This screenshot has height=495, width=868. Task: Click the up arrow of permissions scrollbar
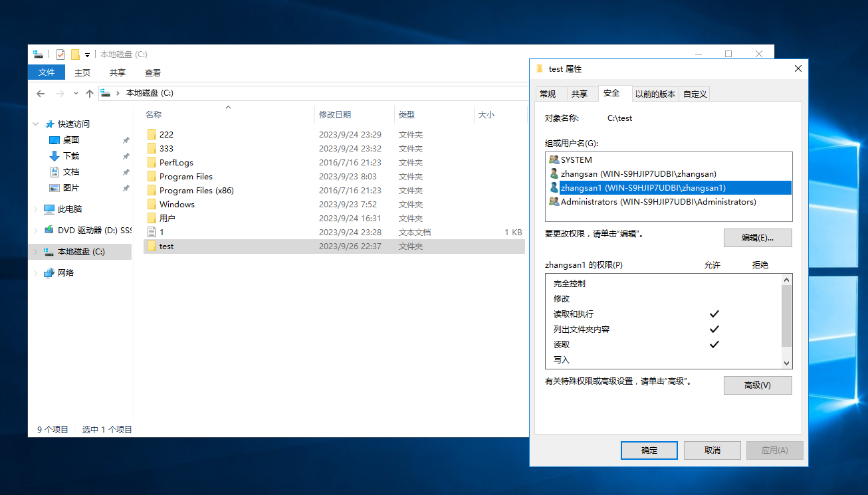click(x=787, y=280)
